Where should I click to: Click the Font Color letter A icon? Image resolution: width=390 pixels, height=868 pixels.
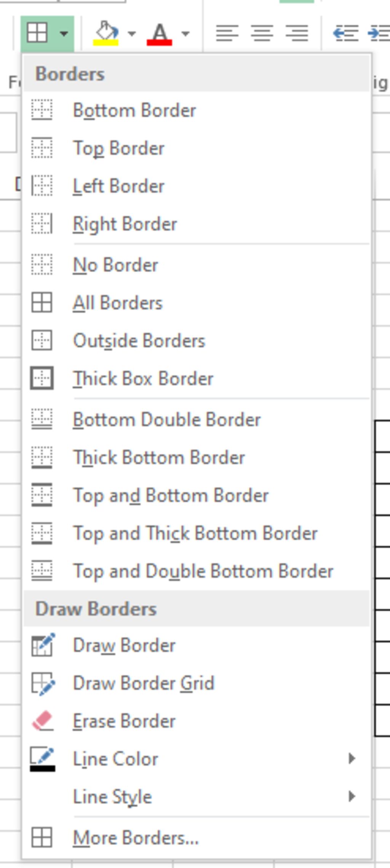(159, 34)
